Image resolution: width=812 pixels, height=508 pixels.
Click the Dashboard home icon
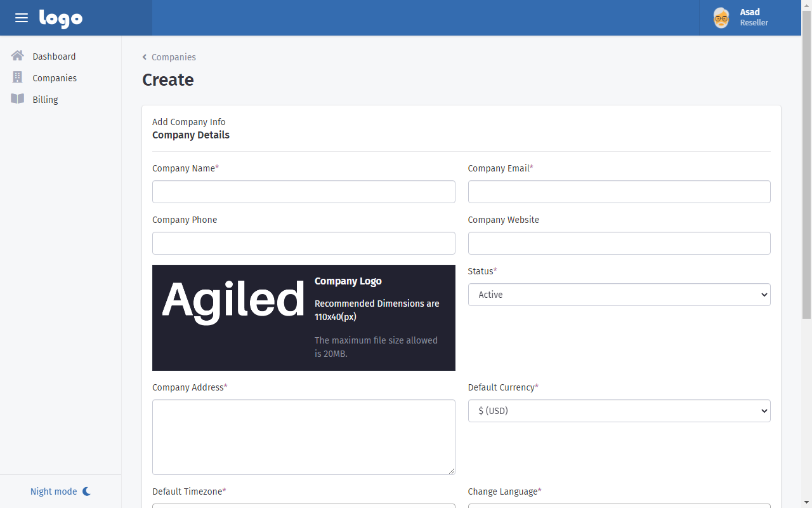[x=18, y=56]
